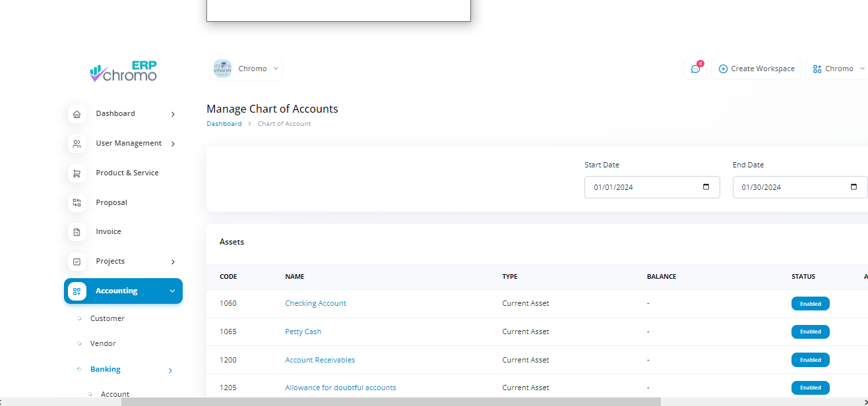Open the Allowance for doubtful accounts link

[x=340, y=388]
